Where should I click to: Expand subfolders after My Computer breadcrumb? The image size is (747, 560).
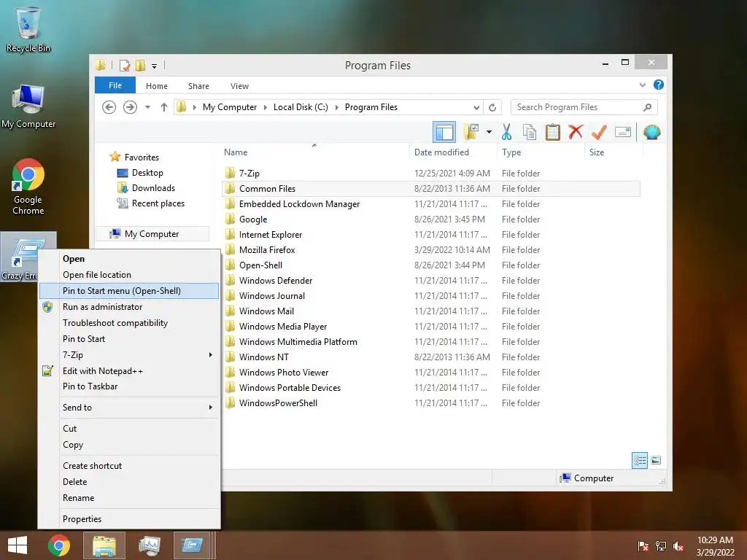click(x=266, y=107)
